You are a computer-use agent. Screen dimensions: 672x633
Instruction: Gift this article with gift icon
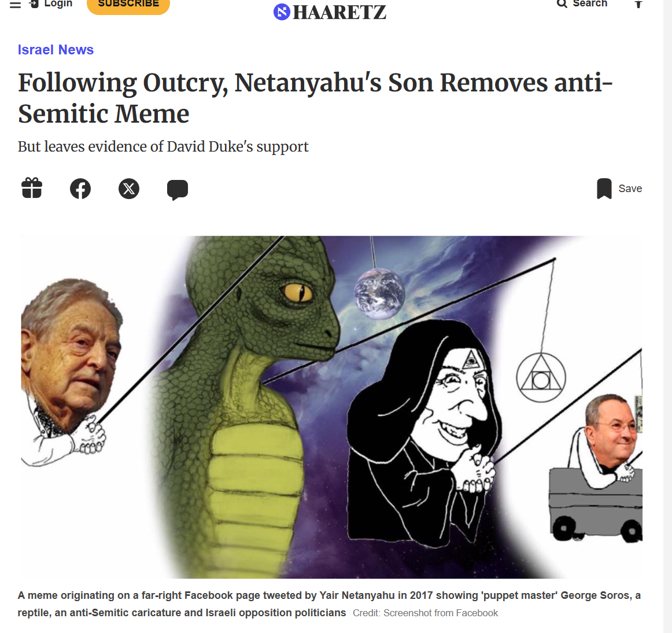click(32, 188)
